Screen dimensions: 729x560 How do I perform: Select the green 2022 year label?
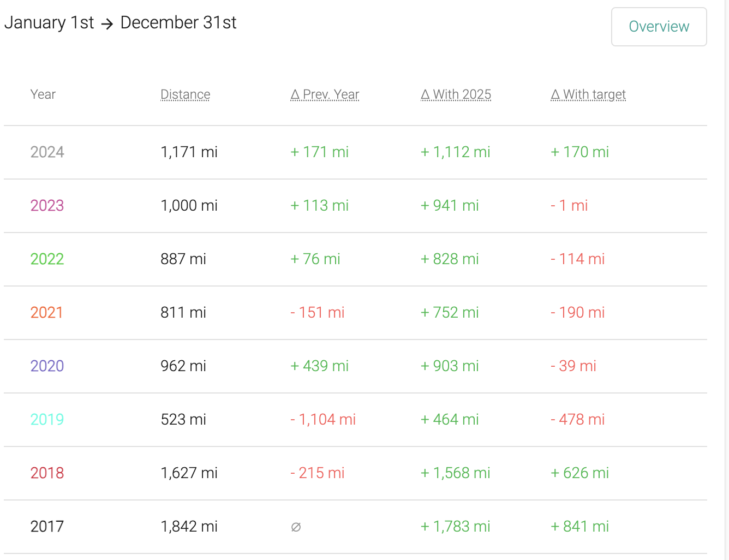pyautogui.click(x=47, y=259)
